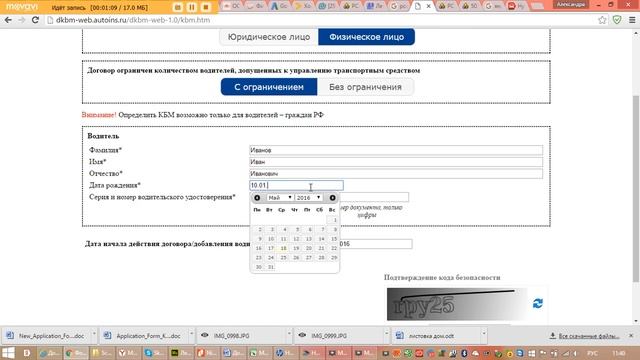Open the Windows Start menu

9,353
